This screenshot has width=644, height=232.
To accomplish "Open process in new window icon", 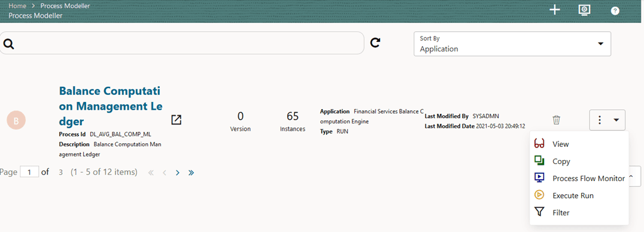I will coord(176,120).
